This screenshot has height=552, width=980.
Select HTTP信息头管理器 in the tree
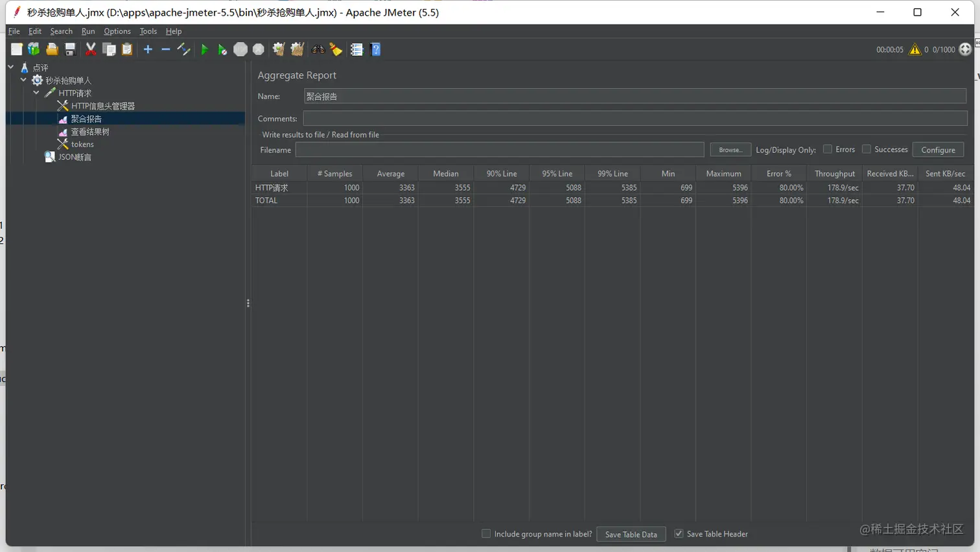103,106
